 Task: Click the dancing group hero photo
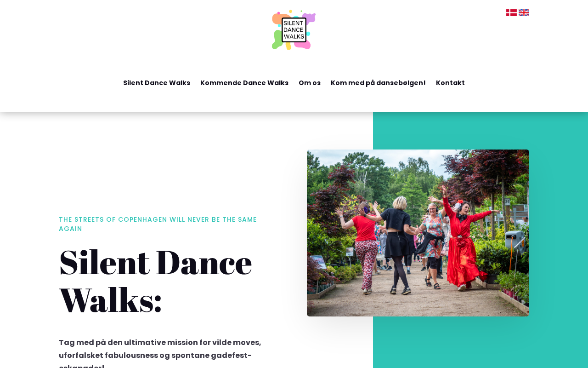point(418,233)
